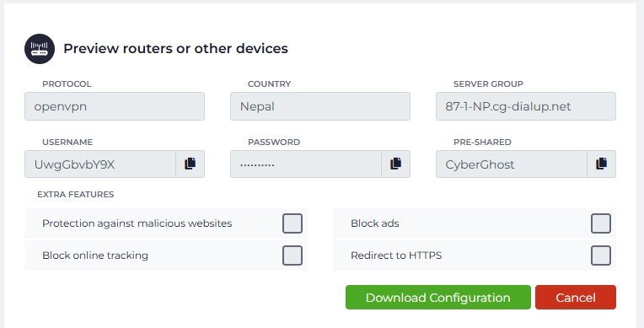Click the Download Configuration button

pyautogui.click(x=437, y=297)
